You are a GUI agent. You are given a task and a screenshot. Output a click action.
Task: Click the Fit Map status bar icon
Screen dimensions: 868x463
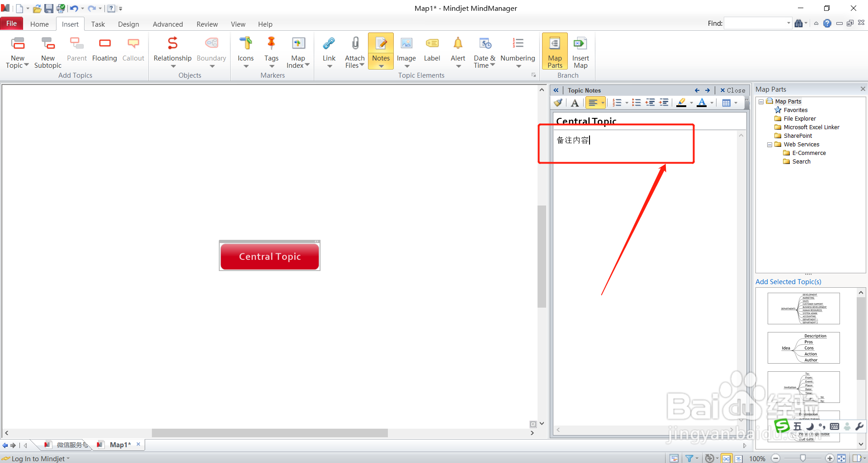[841, 458]
